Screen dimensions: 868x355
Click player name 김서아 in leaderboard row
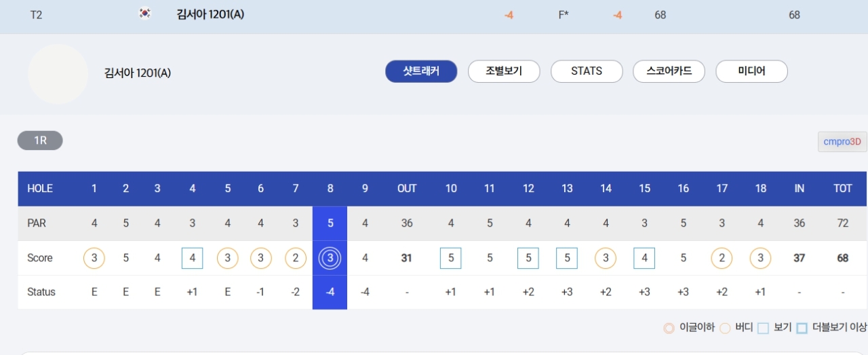[x=210, y=14]
